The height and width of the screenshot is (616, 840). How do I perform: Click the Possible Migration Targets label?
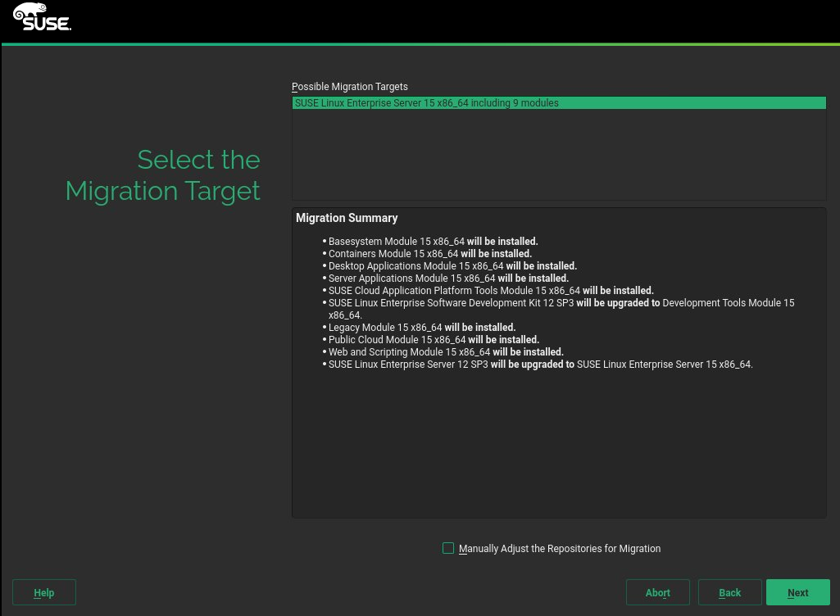click(350, 87)
